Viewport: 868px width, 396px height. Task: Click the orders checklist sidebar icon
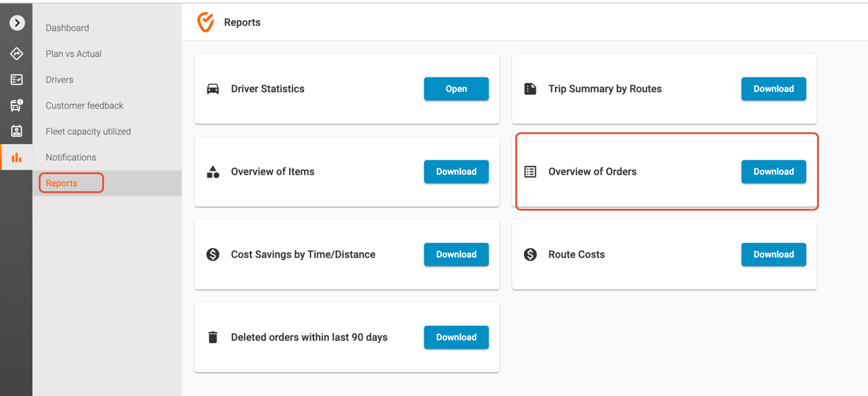(17, 80)
